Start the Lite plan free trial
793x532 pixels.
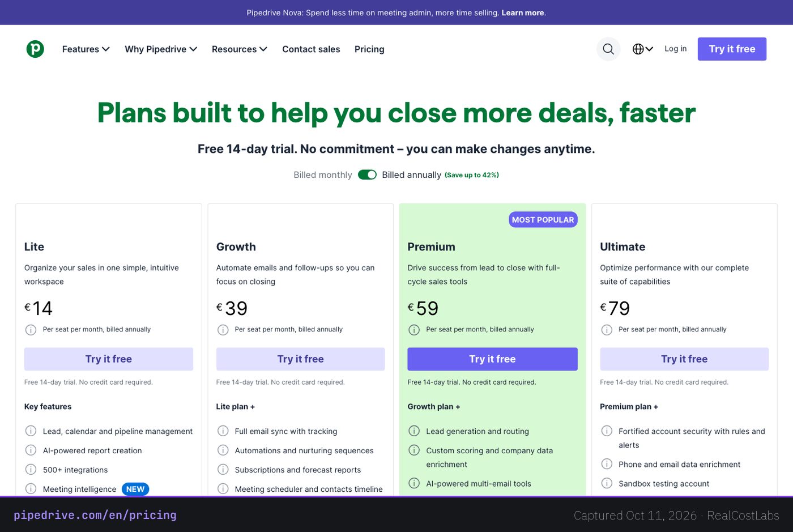[x=109, y=359]
